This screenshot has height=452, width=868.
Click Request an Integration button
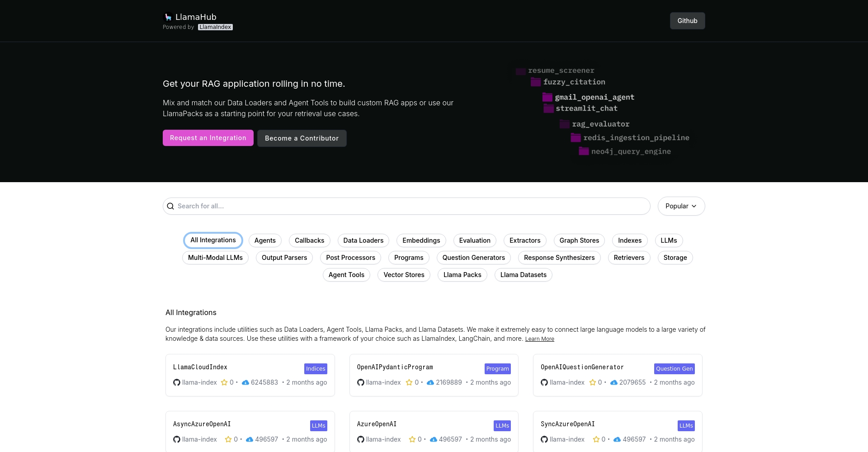(208, 138)
